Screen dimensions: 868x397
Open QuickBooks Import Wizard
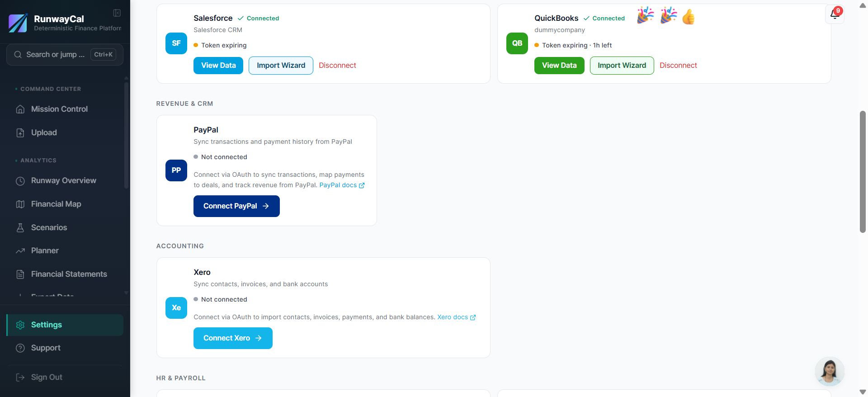tap(622, 66)
